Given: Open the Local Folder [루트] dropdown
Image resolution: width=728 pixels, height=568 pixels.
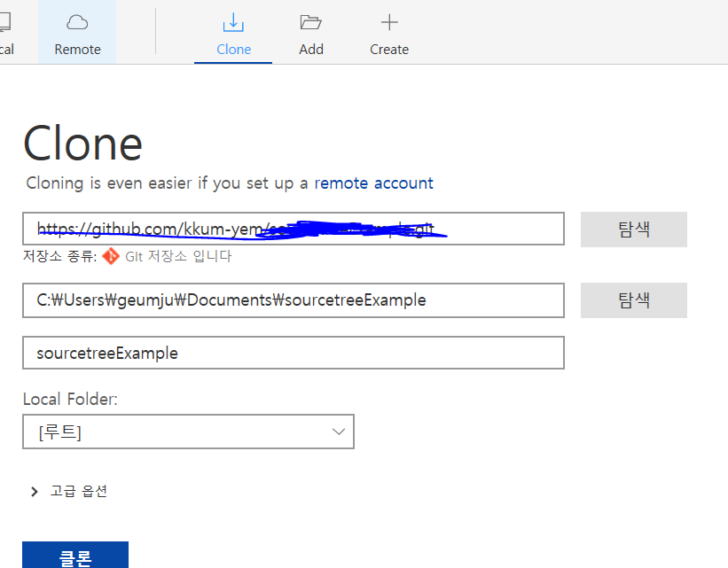Looking at the screenshot, I should pos(189,432).
